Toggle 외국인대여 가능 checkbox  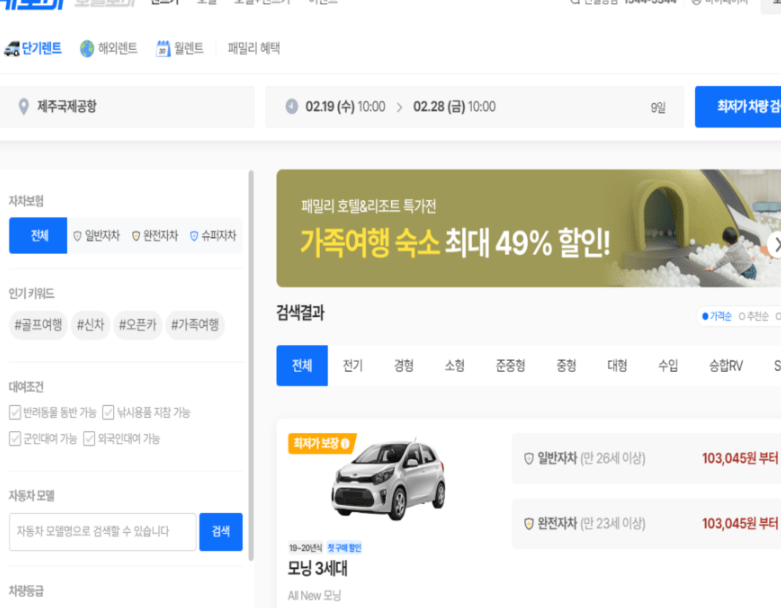[x=89, y=439]
